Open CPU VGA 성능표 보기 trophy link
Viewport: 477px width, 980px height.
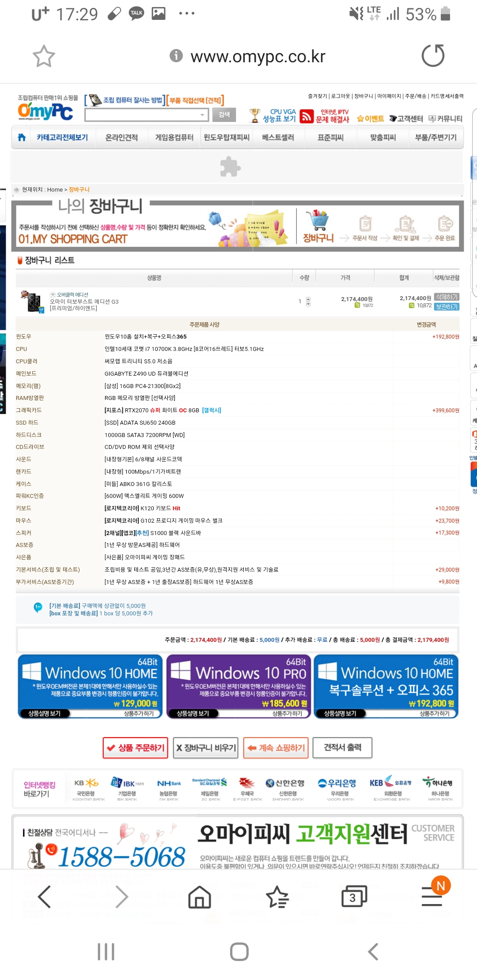(273, 115)
